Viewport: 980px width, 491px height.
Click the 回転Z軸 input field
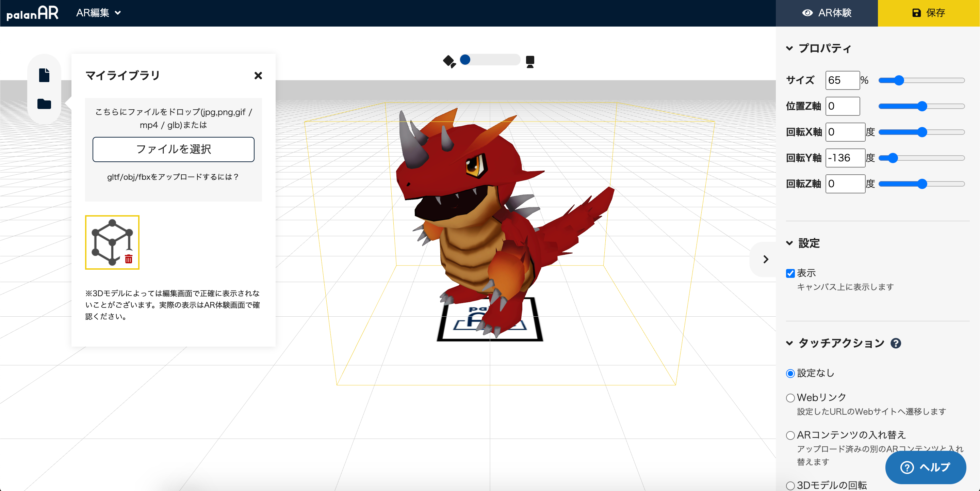(845, 184)
